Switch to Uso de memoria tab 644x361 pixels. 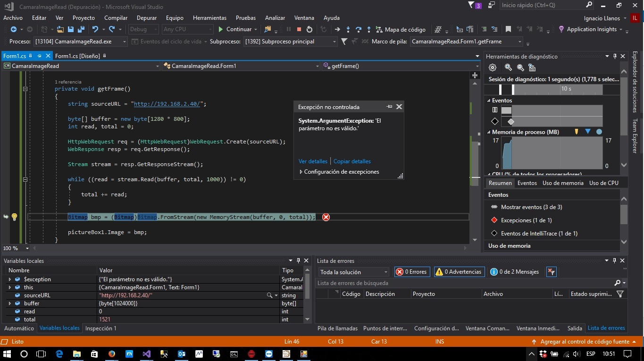(563, 183)
